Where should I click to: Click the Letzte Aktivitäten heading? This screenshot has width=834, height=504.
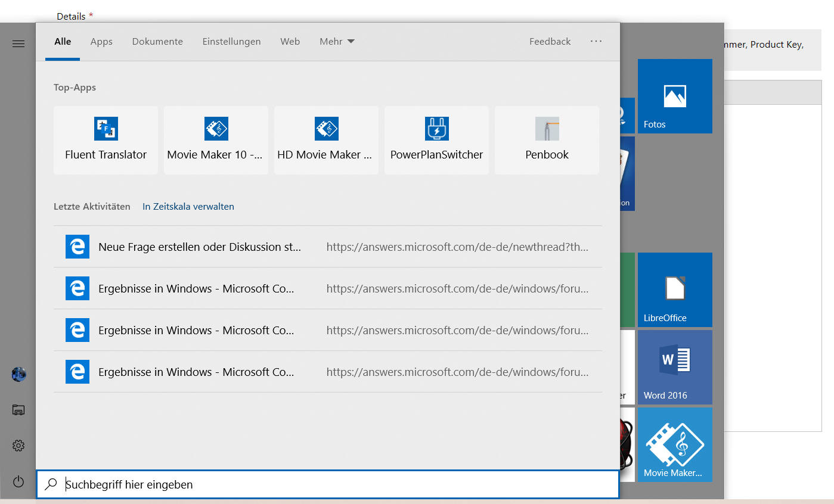pos(92,207)
